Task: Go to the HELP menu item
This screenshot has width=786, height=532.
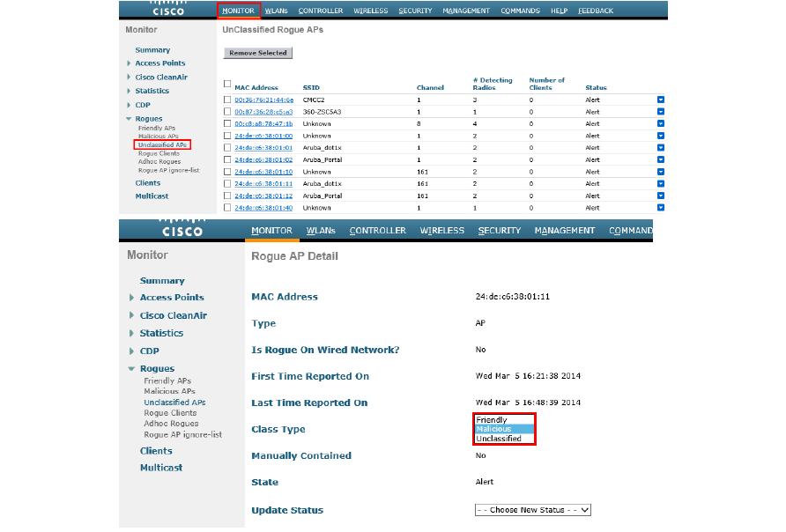Action: click(x=559, y=11)
